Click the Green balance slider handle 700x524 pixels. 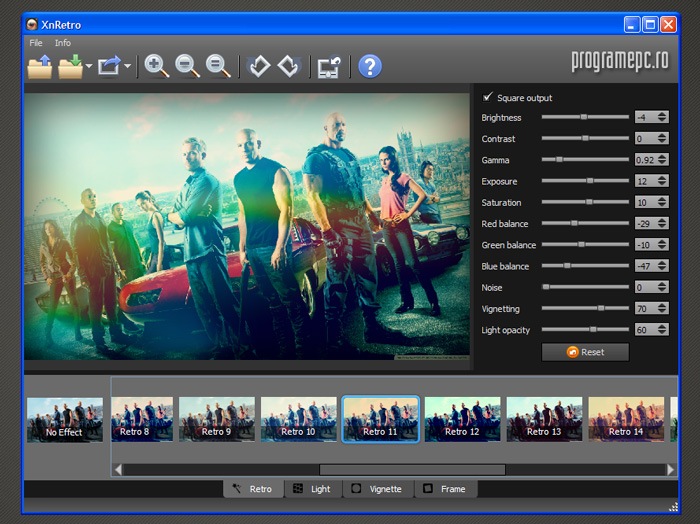581,244
